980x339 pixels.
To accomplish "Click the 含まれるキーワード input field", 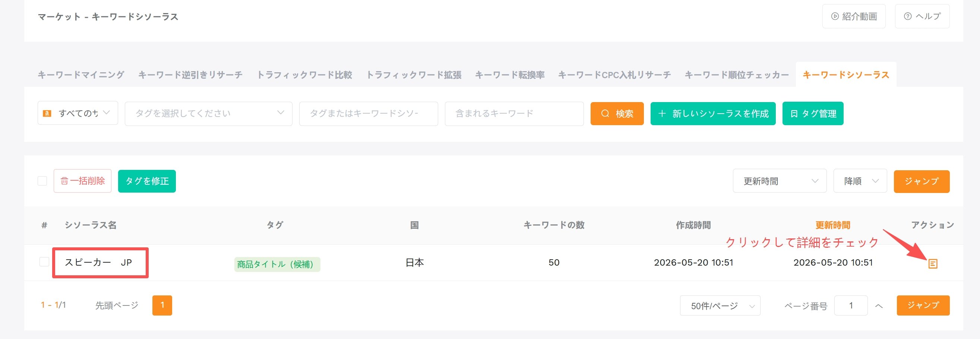I will click(514, 113).
